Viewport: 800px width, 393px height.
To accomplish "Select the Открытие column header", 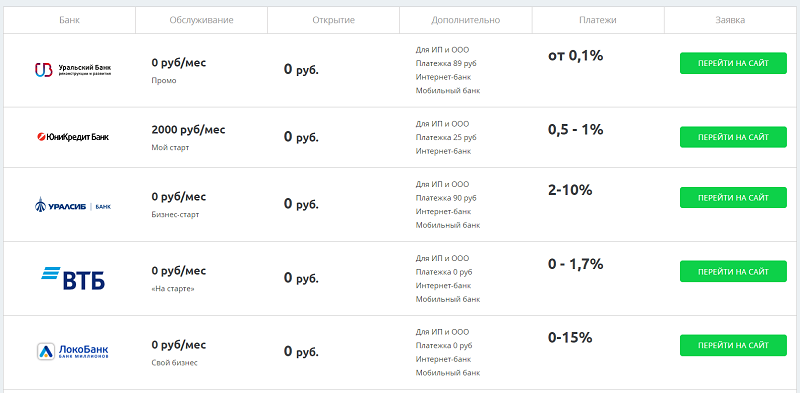I will pyautogui.click(x=334, y=20).
